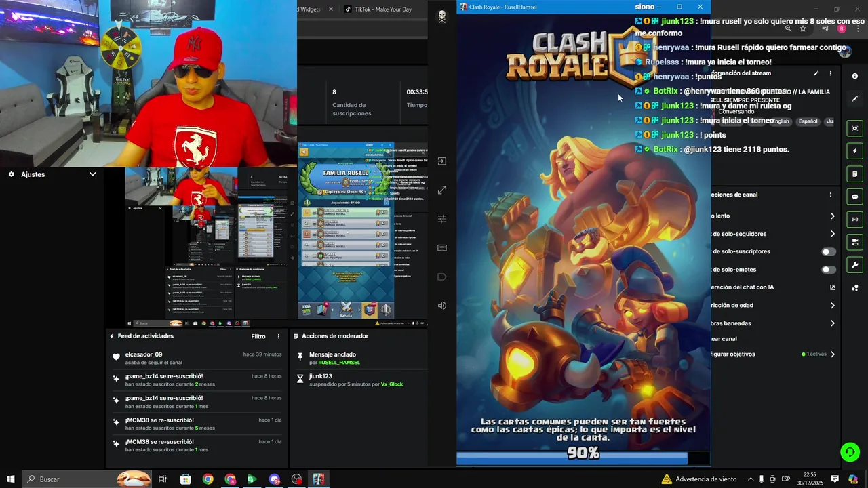Open Task View on taskbar
The width and height of the screenshot is (868, 488).
(x=163, y=479)
